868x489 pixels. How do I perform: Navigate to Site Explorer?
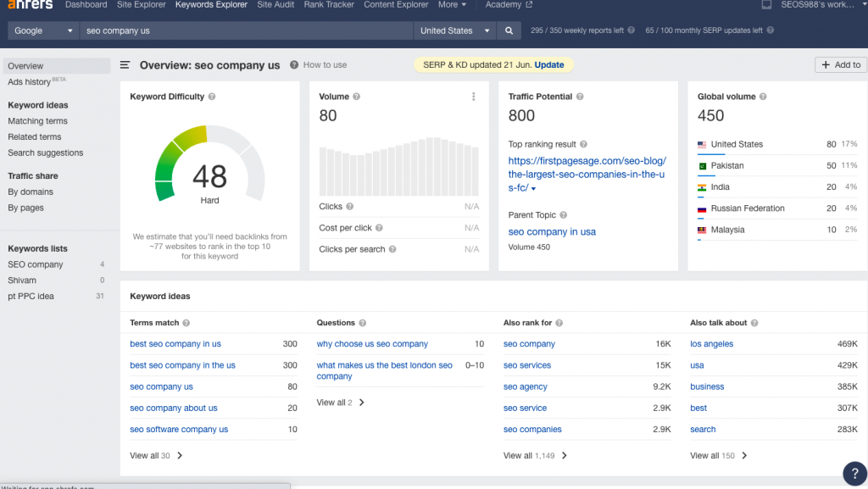(x=141, y=4)
